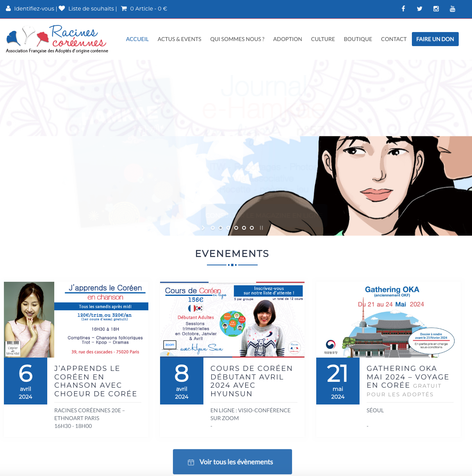Screen dimensions: 472x476
Task: Open the Liste de souhaits link
Action: coord(91,9)
